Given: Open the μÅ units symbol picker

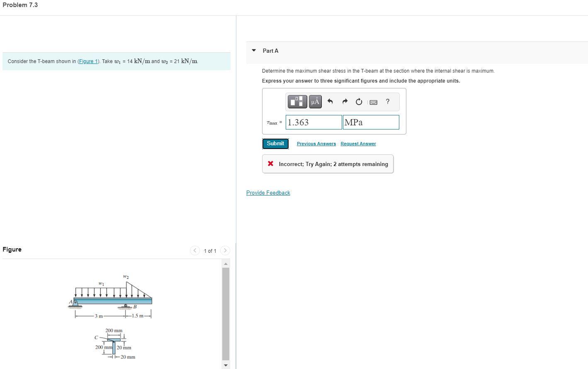Looking at the screenshot, I should point(315,101).
